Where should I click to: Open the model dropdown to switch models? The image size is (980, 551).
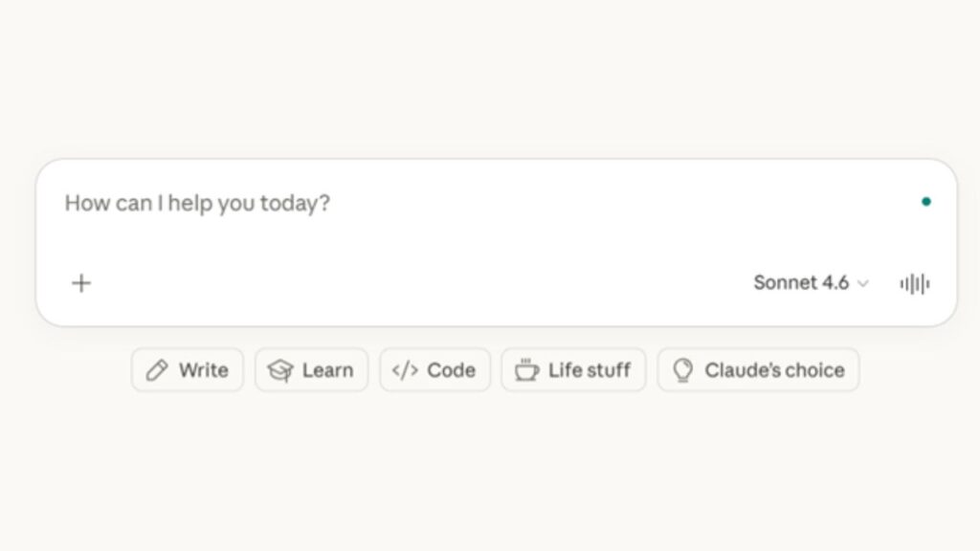pyautogui.click(x=812, y=283)
